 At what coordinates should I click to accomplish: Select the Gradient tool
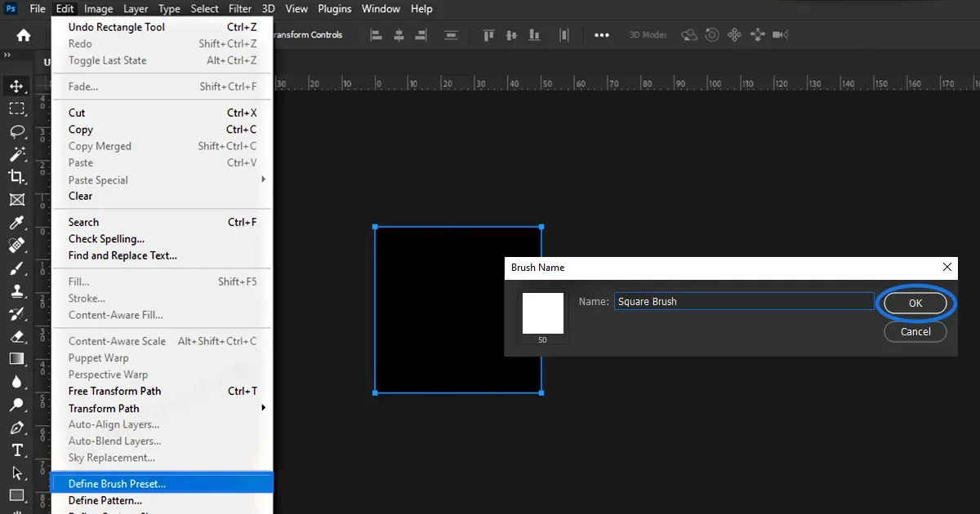pos(17,358)
